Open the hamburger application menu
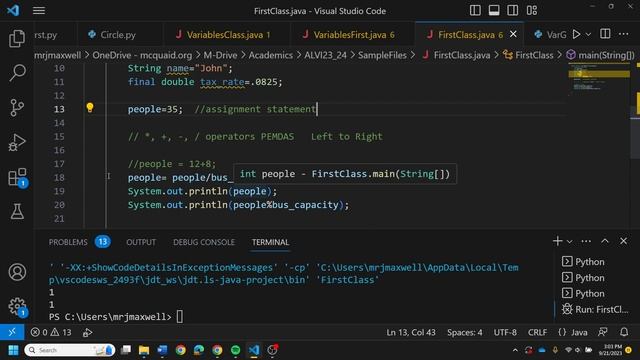 coord(39,11)
